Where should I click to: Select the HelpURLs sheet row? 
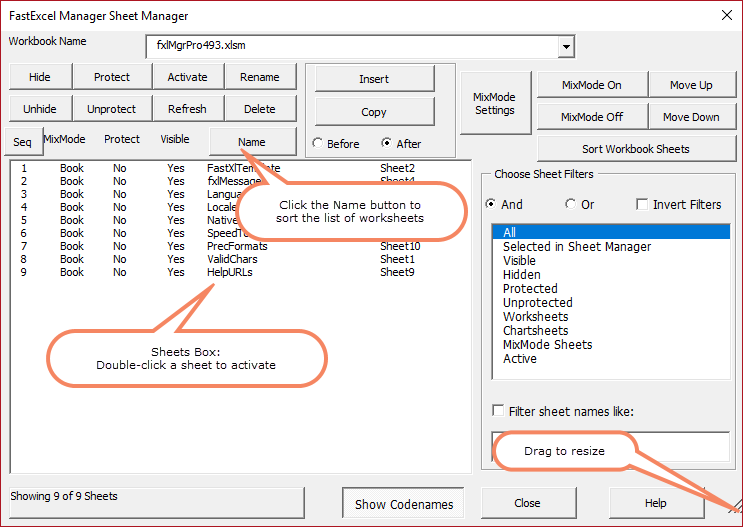click(x=240, y=272)
